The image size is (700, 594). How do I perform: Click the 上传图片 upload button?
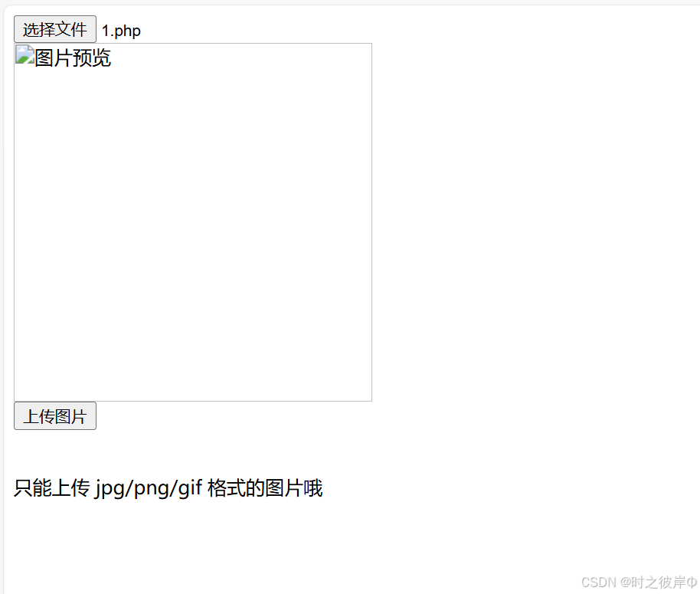[x=55, y=415]
